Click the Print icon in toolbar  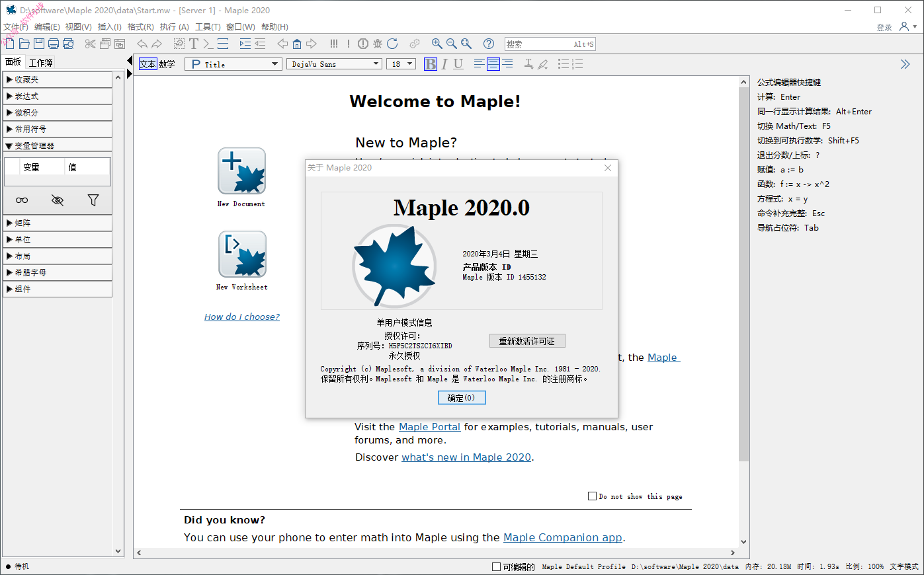[54, 44]
